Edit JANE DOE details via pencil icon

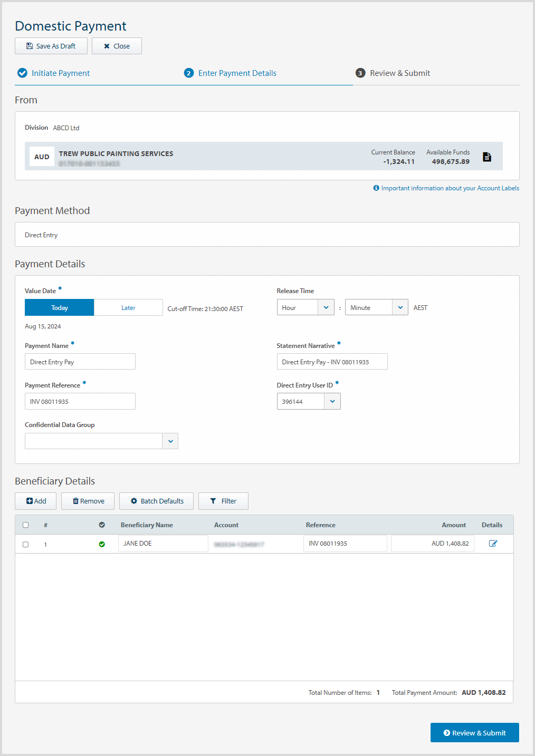[493, 543]
